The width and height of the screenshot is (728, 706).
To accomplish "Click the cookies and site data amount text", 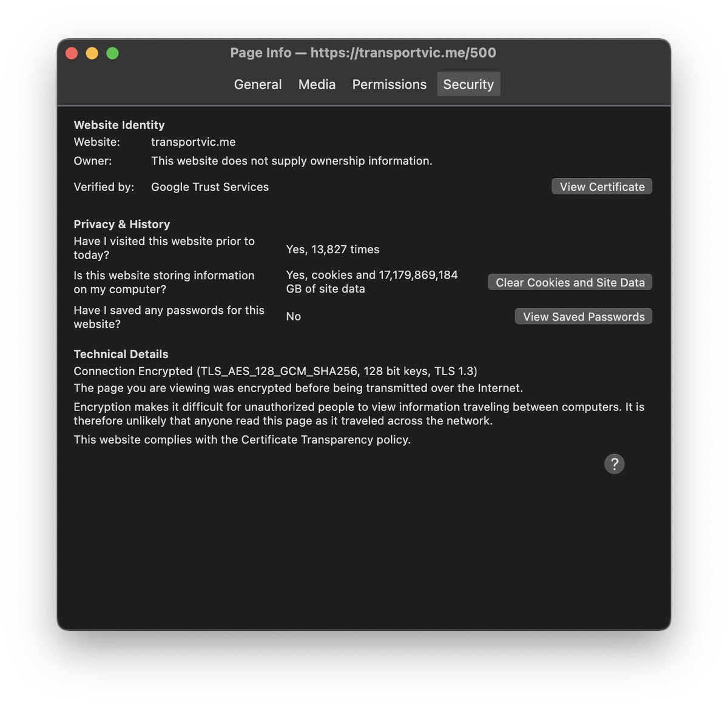I will point(372,282).
